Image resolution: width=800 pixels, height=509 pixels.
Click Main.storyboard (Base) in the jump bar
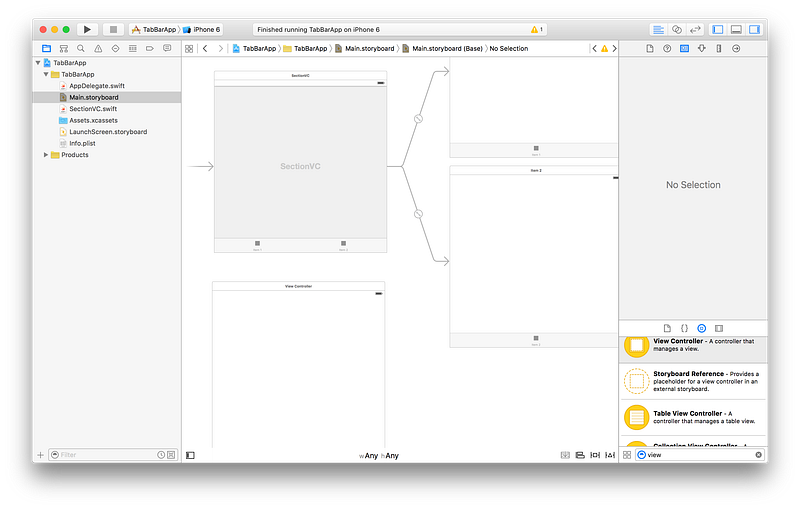[x=442, y=48]
